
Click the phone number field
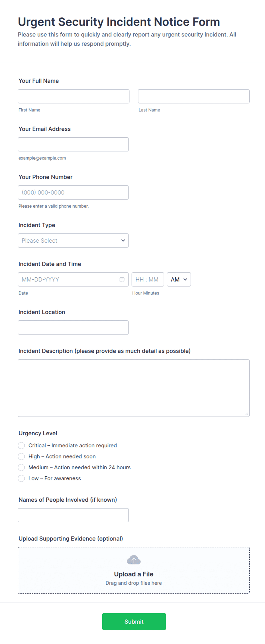click(x=73, y=192)
